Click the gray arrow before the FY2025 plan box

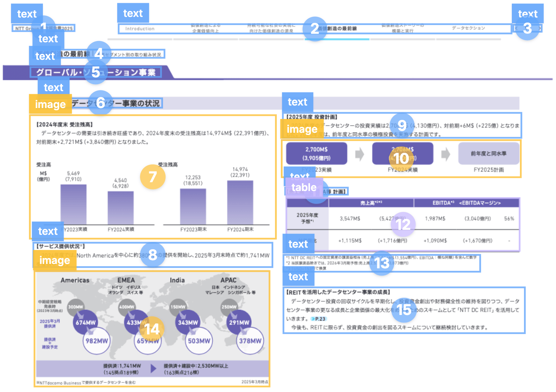445,154
